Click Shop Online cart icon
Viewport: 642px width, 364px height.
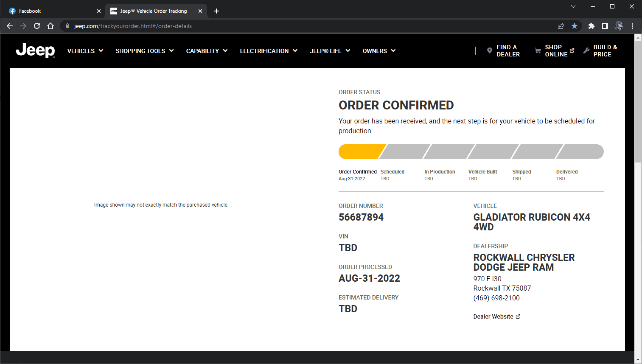[538, 50]
